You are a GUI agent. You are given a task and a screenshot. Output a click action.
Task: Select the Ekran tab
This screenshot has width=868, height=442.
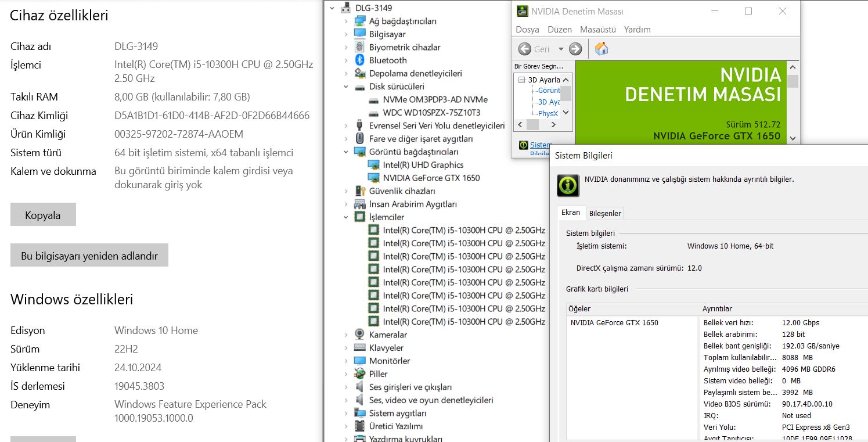click(571, 213)
